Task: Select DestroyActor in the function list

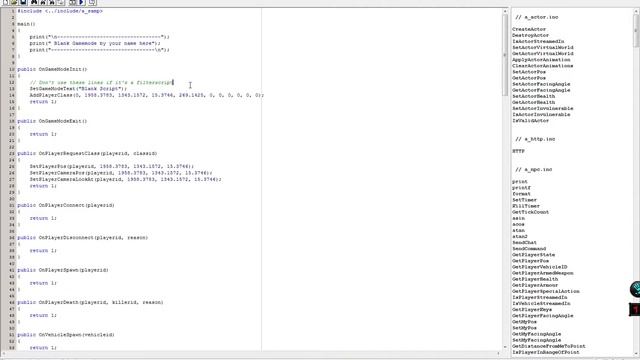Action: (531, 35)
